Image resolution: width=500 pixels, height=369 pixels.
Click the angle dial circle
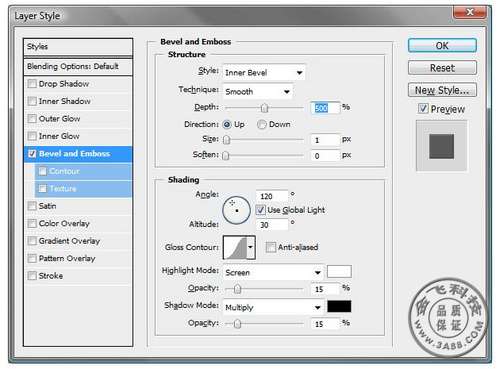point(236,210)
